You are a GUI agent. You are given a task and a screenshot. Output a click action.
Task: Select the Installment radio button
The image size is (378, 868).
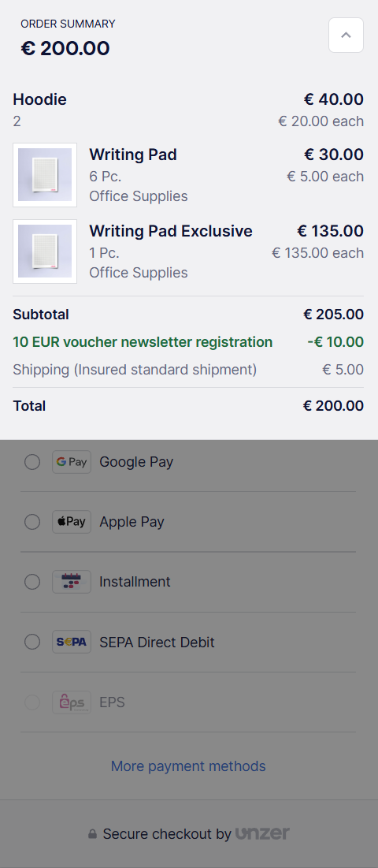(x=32, y=582)
